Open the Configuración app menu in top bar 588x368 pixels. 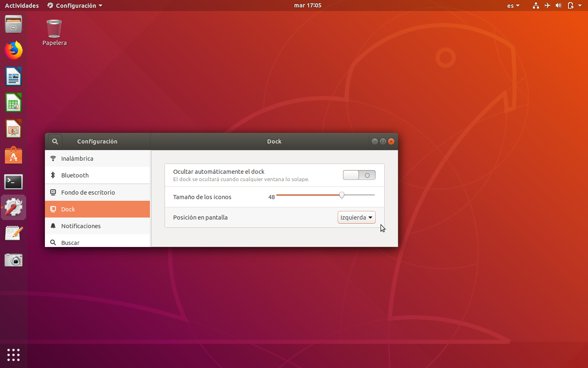point(75,6)
